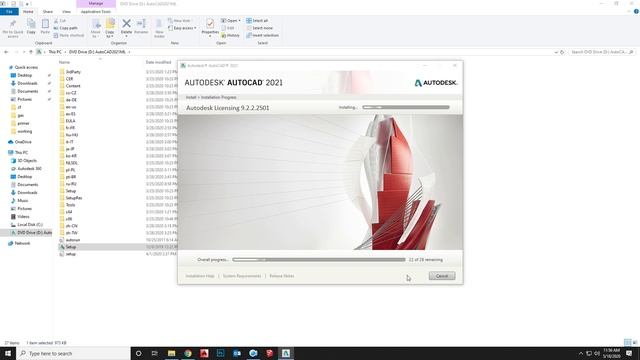The width and height of the screenshot is (640, 360).
Task: Select the autorun file
Action: tap(73, 240)
